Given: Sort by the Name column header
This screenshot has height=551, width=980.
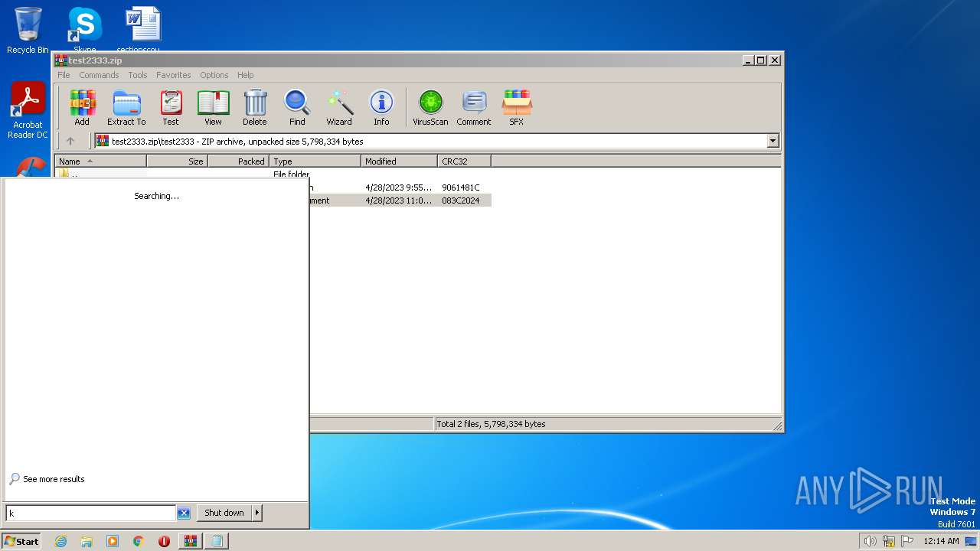Looking at the screenshot, I should tap(100, 161).
